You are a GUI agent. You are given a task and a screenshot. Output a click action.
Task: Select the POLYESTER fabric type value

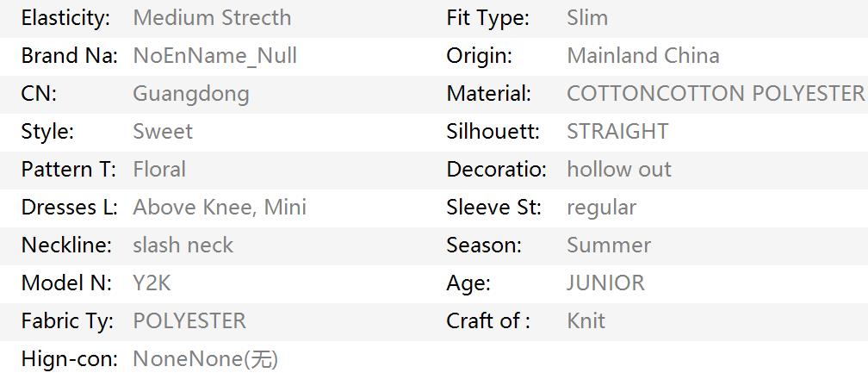189,320
